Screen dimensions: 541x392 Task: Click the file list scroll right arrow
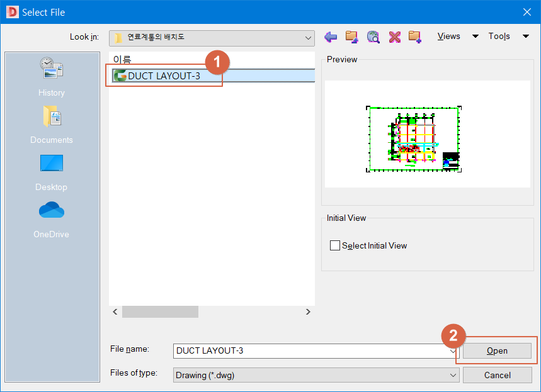tap(308, 311)
